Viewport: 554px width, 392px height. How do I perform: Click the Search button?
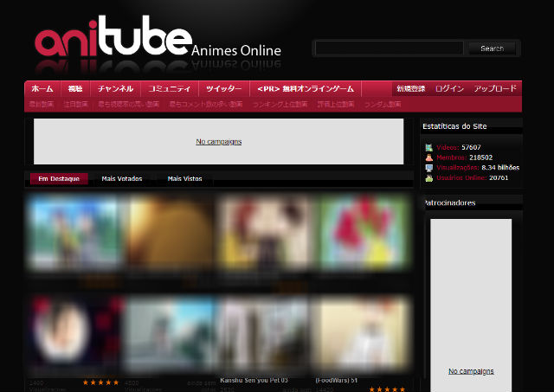493,48
